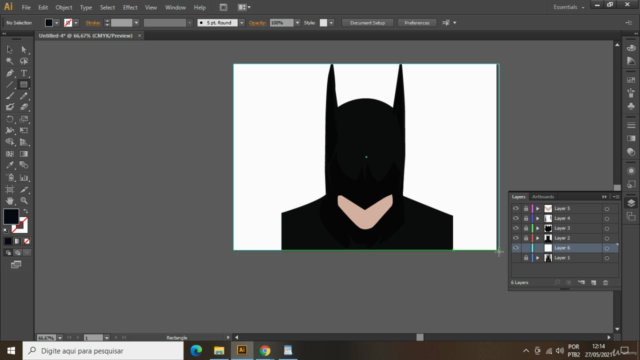
Task: Select the Perspective Grid tool
Action: [x=24, y=142]
